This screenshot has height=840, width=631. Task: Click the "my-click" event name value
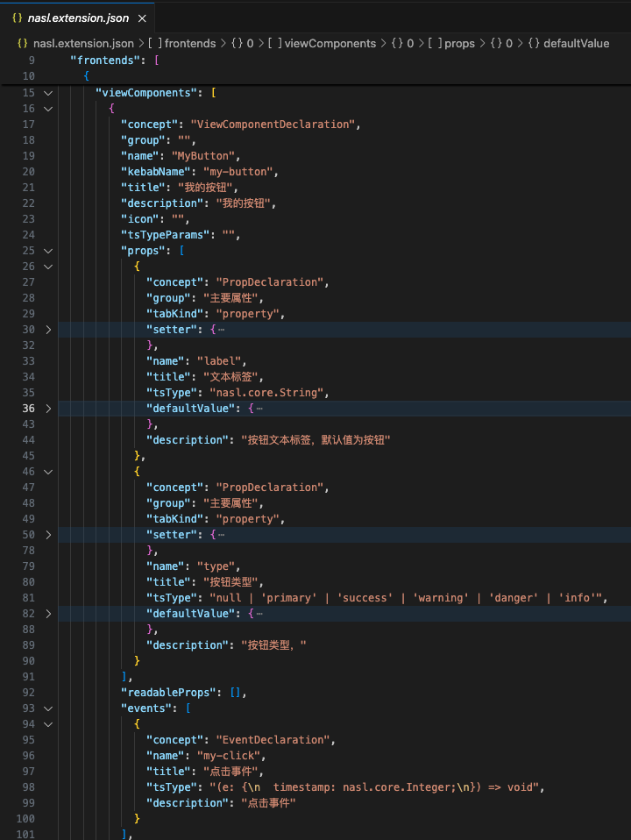228,755
